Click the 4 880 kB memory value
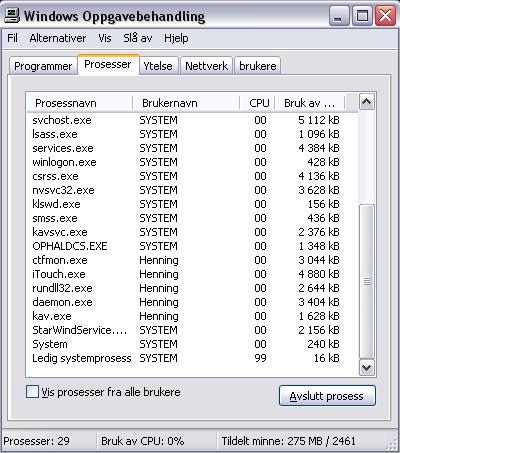This screenshot has height=453, width=512. (319, 274)
